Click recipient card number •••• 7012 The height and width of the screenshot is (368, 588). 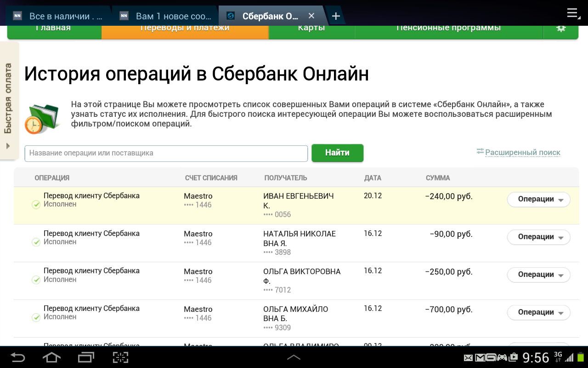coord(277,290)
